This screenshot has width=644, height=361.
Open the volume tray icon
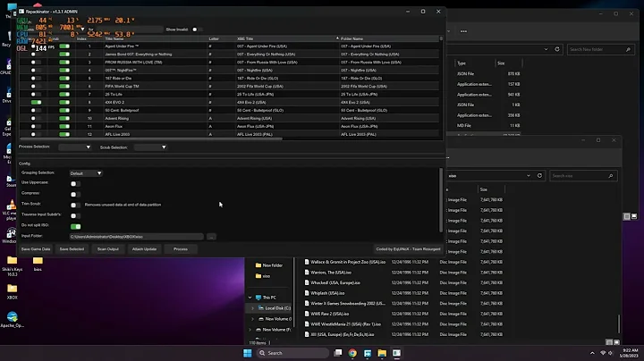point(610,353)
